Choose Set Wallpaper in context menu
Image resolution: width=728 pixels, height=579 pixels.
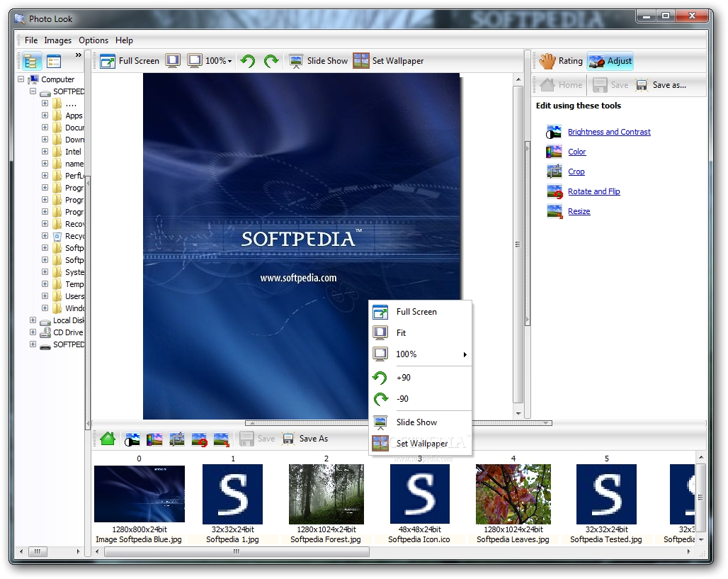point(420,444)
